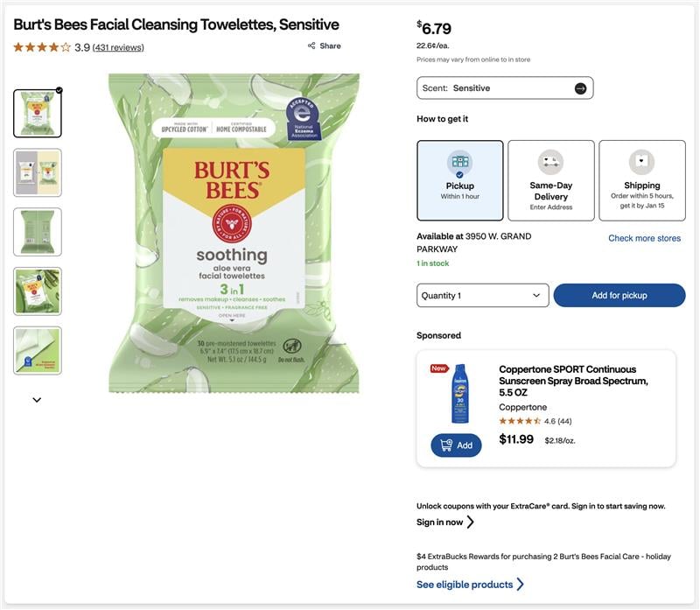Select the second product thumbnail image
The width and height of the screenshot is (700, 610).
pos(38,172)
